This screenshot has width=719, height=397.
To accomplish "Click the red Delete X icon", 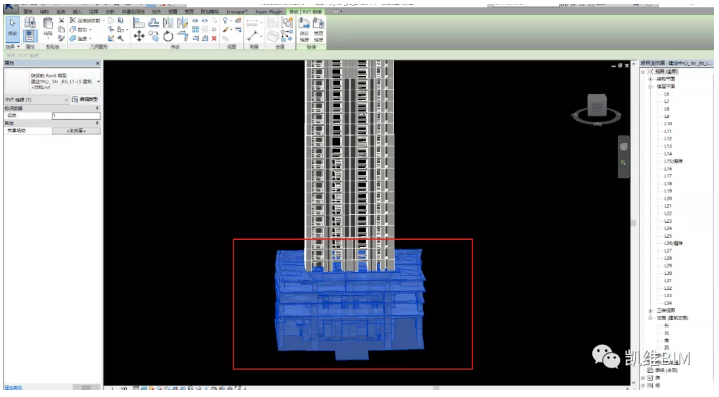I will click(x=214, y=39).
